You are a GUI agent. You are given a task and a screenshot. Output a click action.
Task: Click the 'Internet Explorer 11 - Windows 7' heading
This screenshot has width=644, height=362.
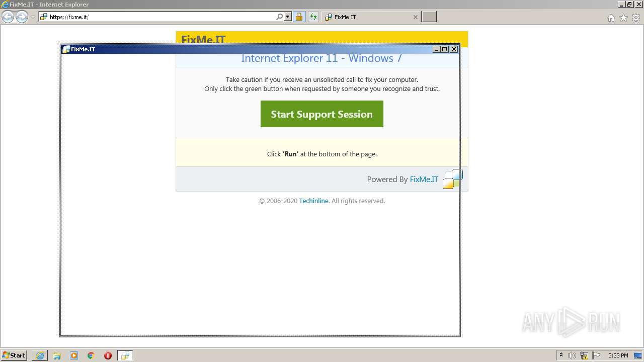coord(321,58)
